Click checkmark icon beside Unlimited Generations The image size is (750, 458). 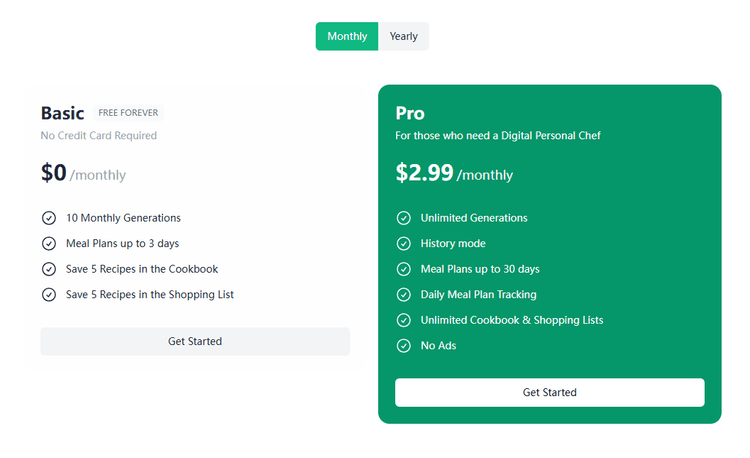click(404, 218)
